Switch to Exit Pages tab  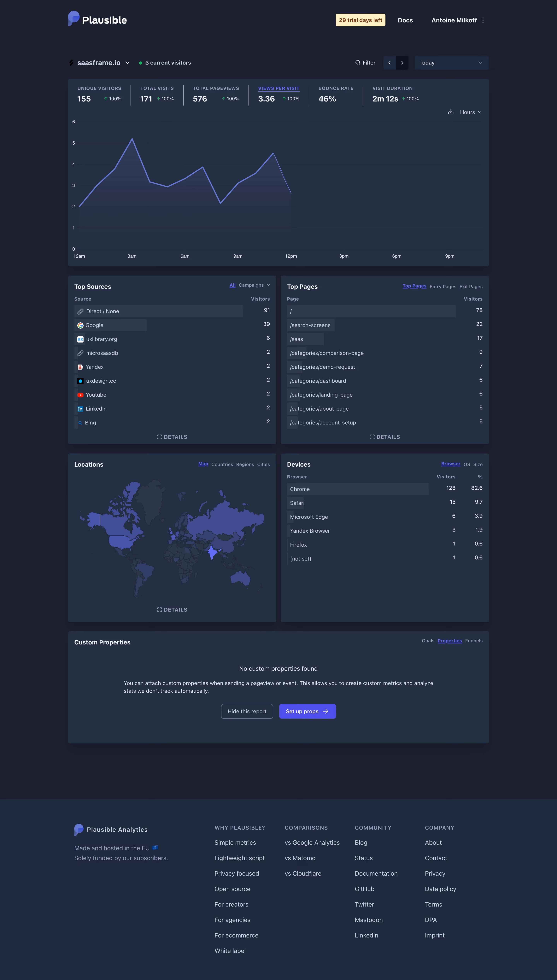click(471, 287)
